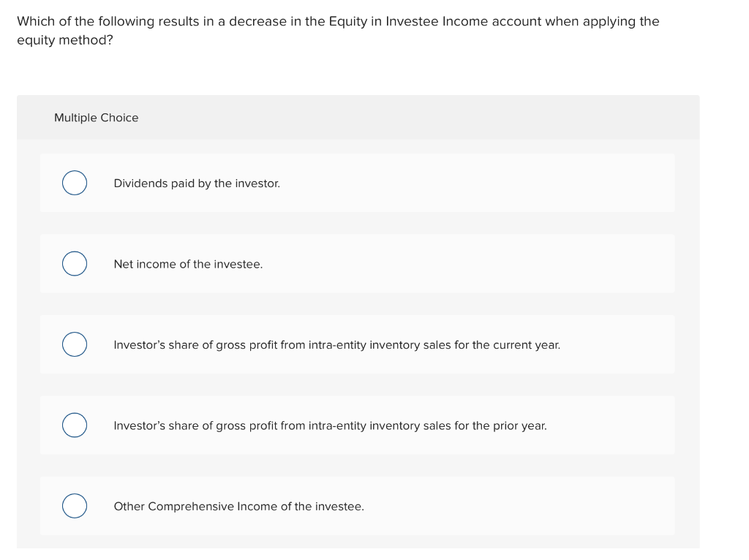Image resolution: width=749 pixels, height=560 pixels.
Task: Select the radio button for prior year gross profit option
Action: pos(74,425)
